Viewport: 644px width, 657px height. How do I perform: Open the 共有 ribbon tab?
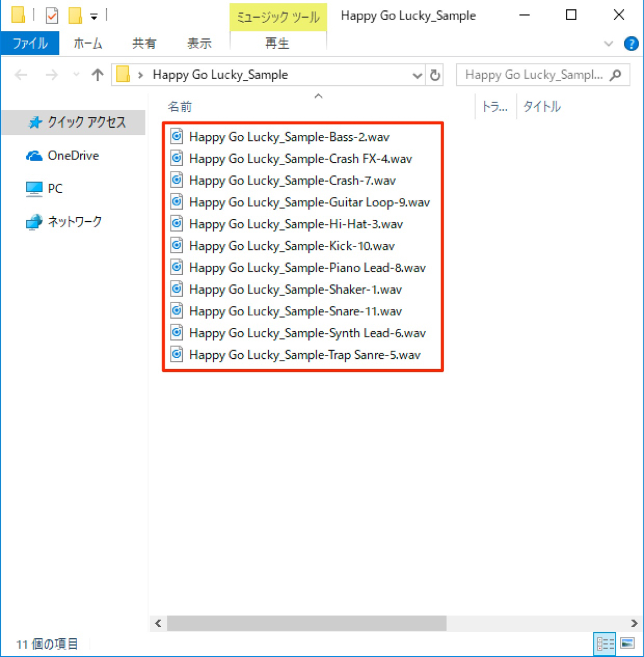click(144, 43)
